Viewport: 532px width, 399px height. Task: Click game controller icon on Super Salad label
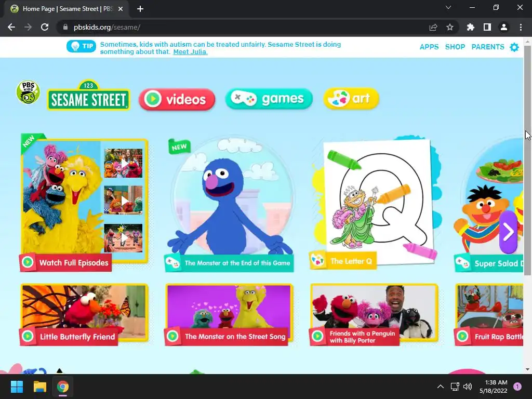coord(462,263)
